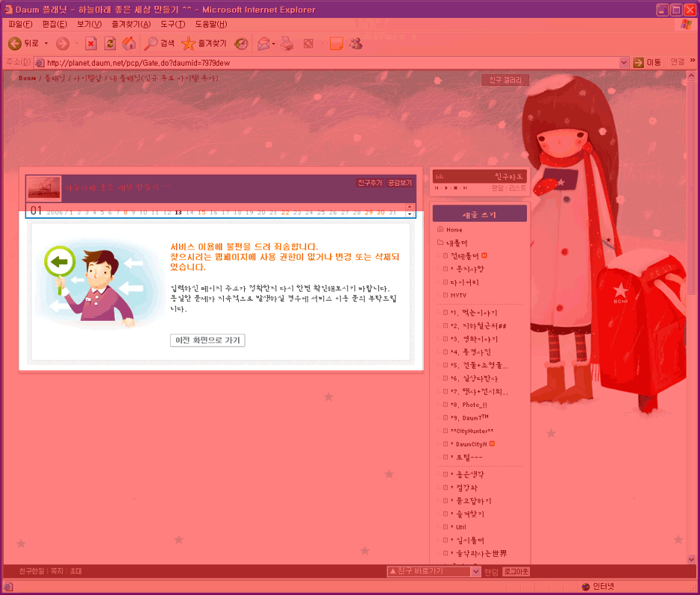Click the 로그아웃 button
700x595 pixels.
516,571
